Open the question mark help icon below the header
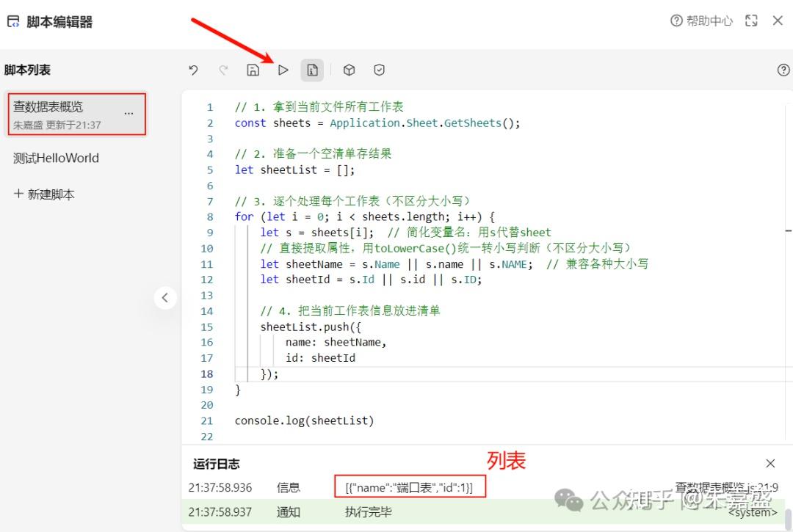793x532 pixels. point(783,70)
